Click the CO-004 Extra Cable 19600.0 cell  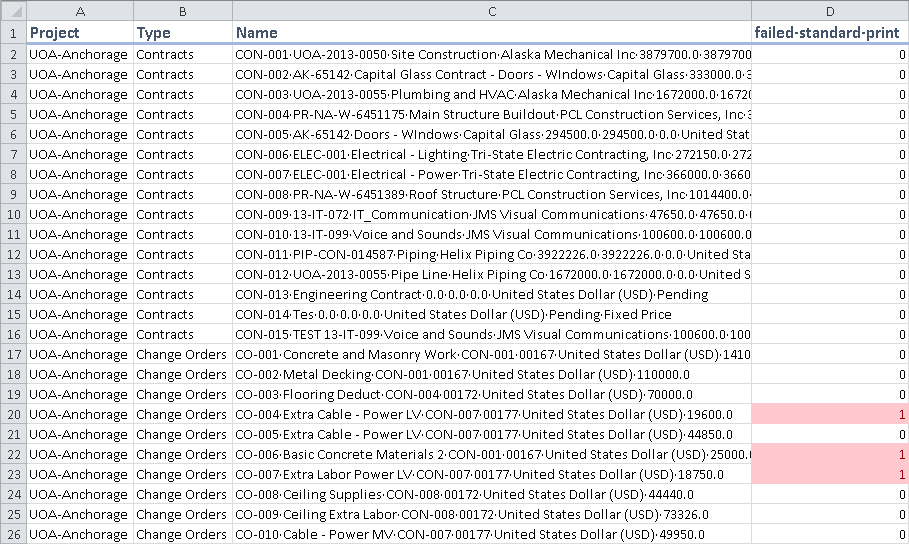click(x=492, y=415)
